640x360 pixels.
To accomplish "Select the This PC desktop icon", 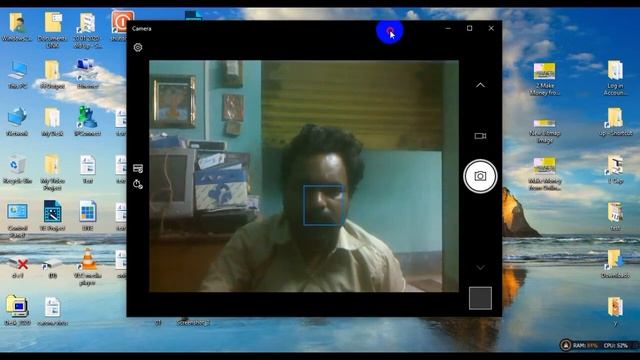I will 17,75.
